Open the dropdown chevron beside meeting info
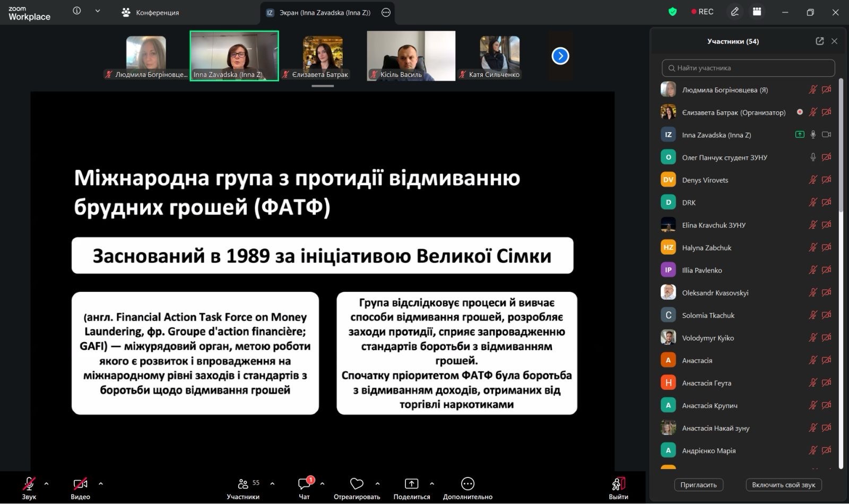 (x=98, y=11)
